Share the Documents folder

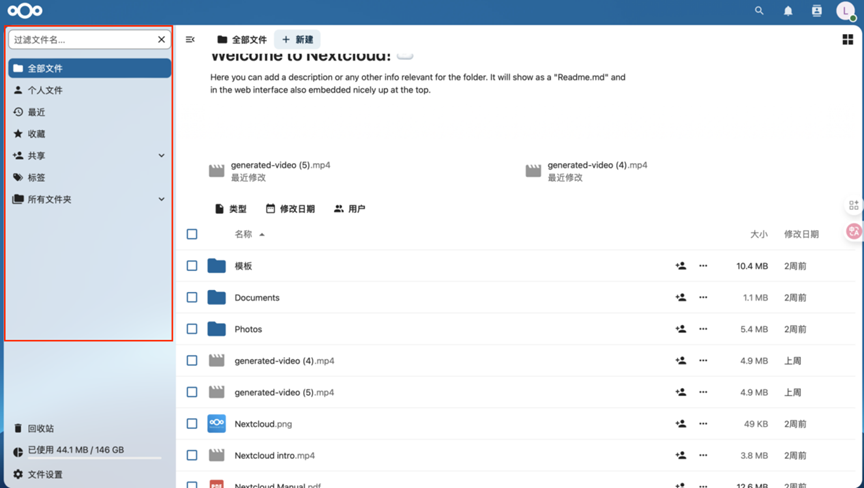tap(681, 297)
